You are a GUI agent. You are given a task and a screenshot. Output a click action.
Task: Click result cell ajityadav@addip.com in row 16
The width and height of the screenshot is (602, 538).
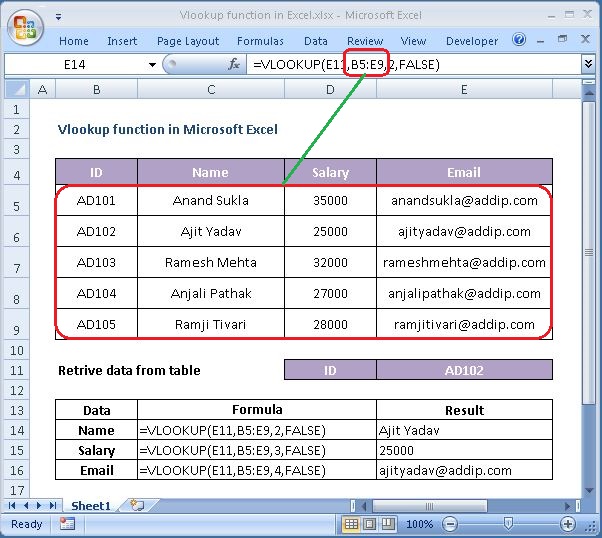pos(464,470)
